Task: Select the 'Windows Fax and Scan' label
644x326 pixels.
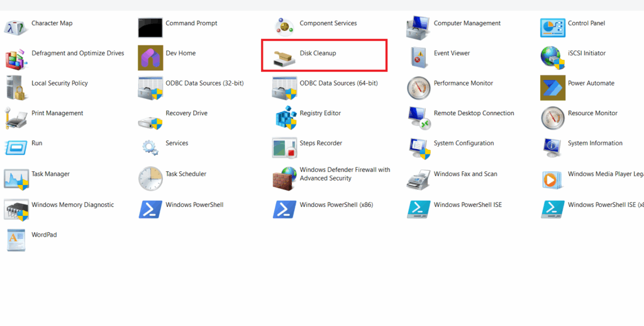Action: pos(465,174)
